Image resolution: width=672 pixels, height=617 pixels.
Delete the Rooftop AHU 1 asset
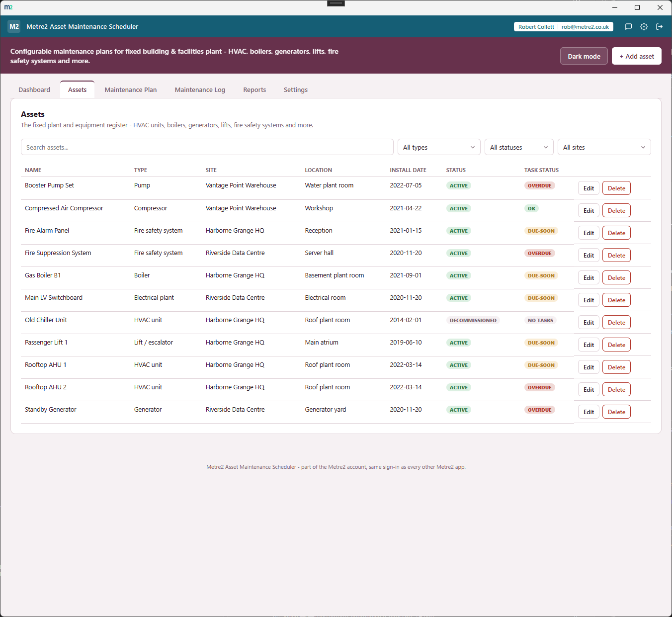(616, 367)
